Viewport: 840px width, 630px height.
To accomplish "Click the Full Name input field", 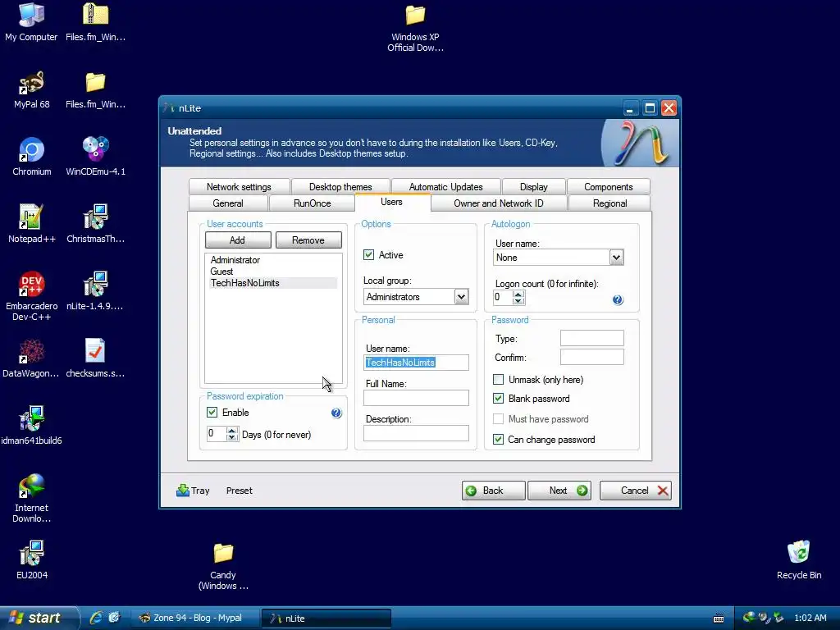I will coord(416,398).
